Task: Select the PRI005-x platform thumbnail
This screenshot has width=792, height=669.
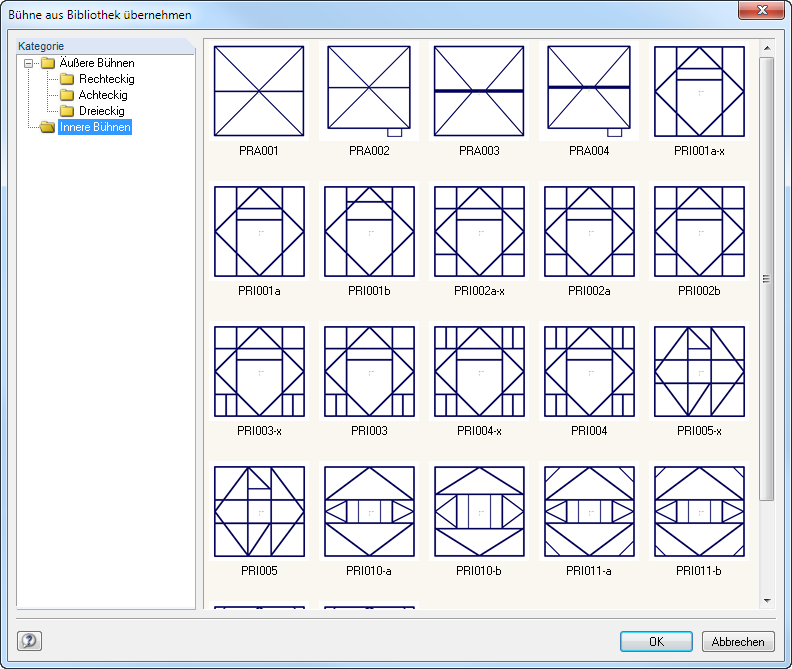Action: pos(699,371)
